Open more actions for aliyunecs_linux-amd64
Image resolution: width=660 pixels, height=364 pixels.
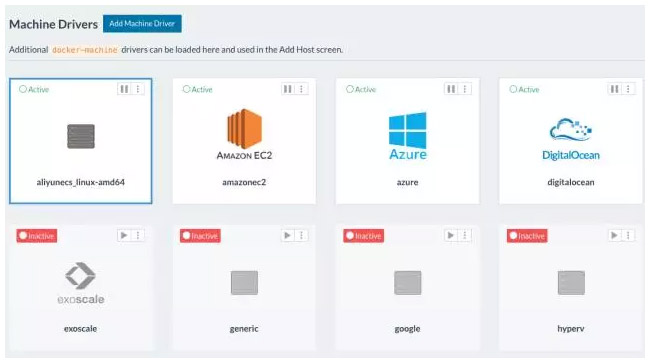(x=138, y=89)
